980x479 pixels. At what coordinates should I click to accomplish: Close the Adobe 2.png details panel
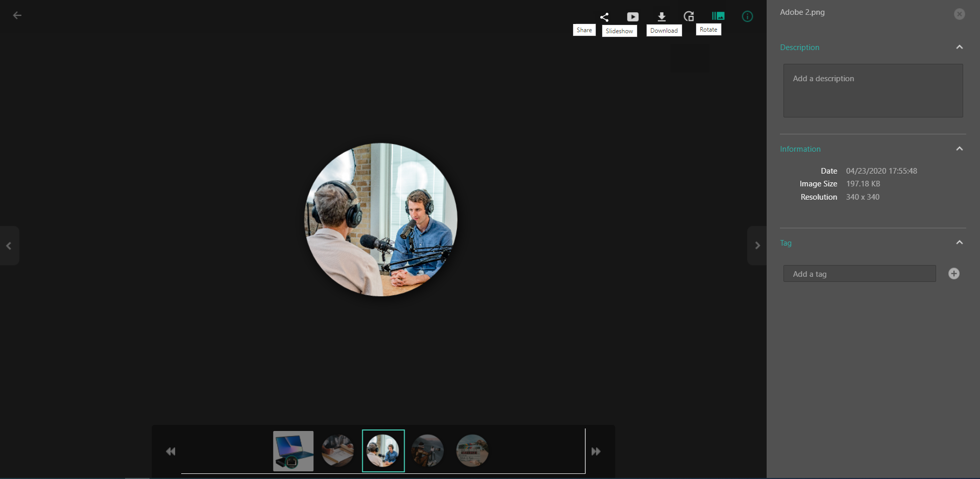click(960, 14)
